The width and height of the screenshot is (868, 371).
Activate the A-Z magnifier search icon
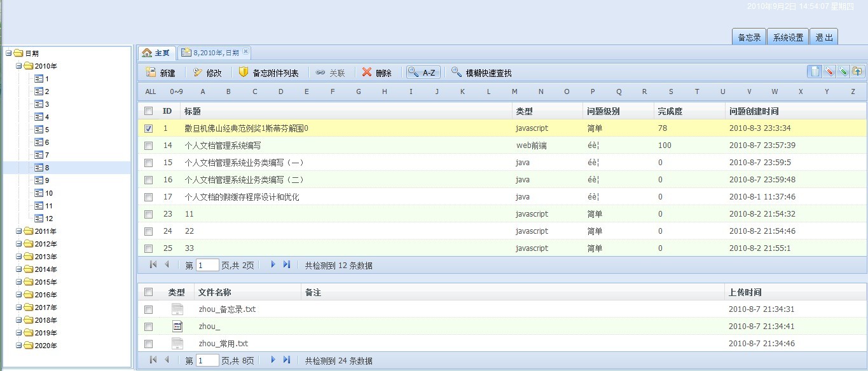[422, 72]
